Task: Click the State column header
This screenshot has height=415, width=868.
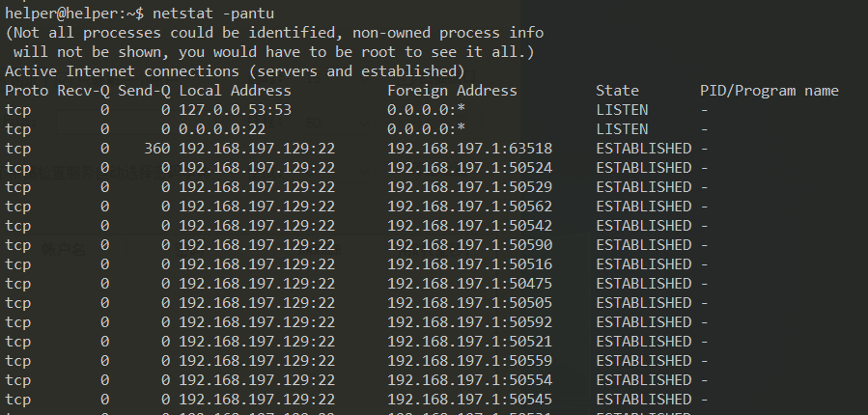Action: point(617,91)
